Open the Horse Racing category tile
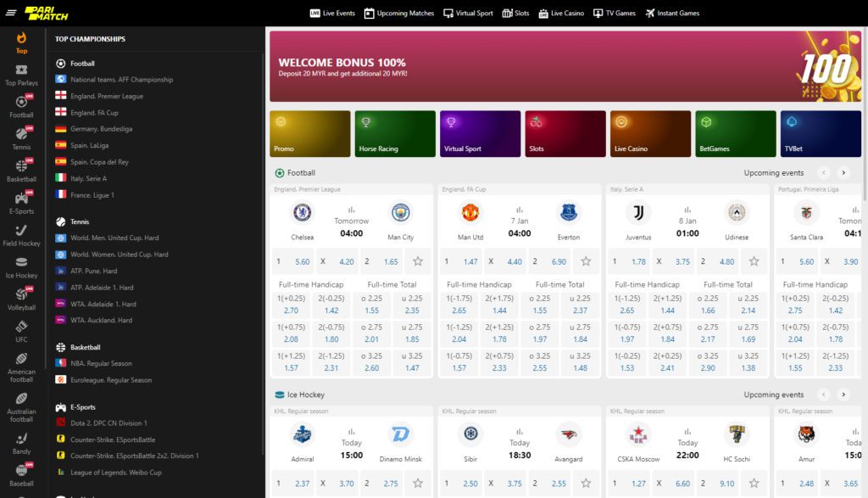Image resolution: width=868 pixels, height=498 pixels. pyautogui.click(x=395, y=134)
